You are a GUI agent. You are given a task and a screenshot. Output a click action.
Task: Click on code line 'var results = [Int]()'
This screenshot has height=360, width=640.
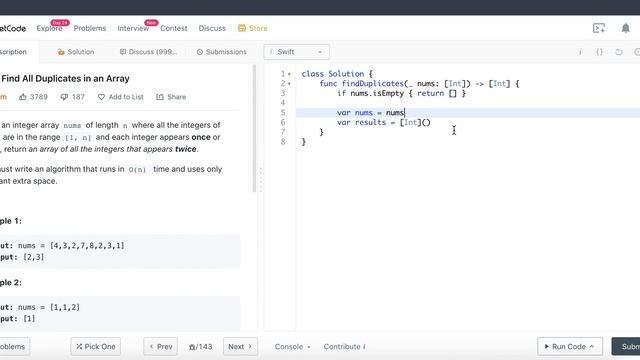click(x=384, y=122)
